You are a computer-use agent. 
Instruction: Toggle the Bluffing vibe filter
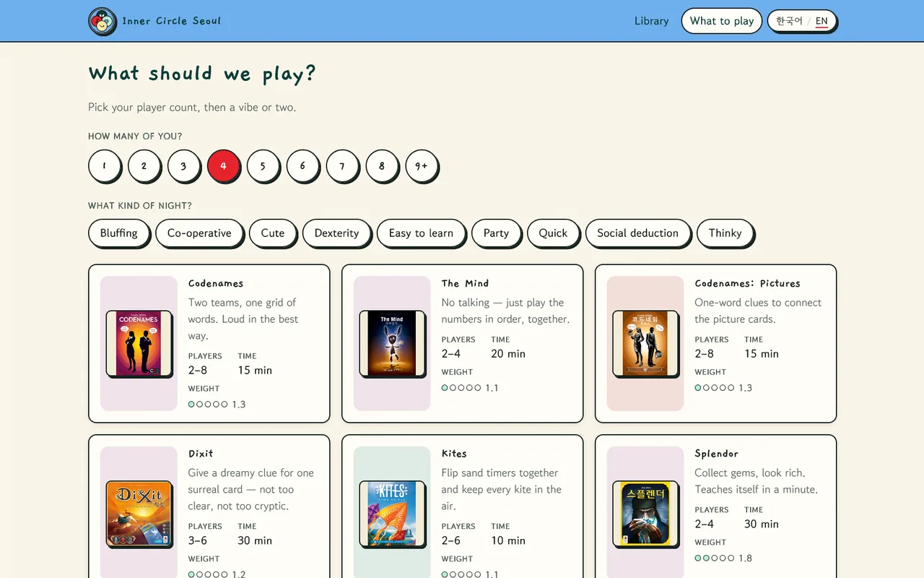pyautogui.click(x=119, y=233)
